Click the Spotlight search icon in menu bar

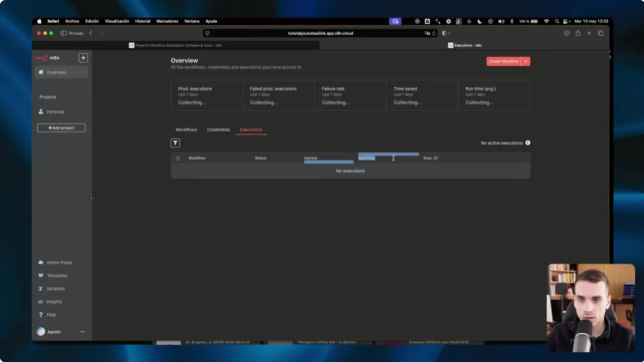pos(557,21)
